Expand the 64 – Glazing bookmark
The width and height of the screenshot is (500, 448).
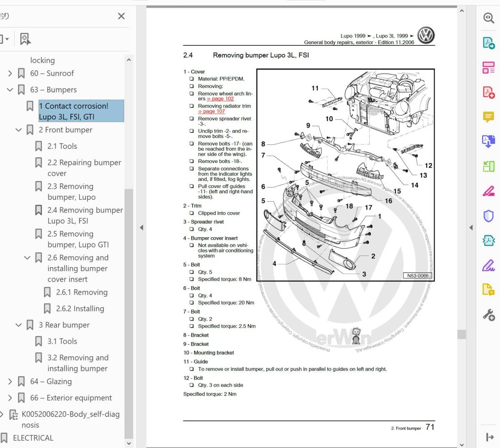point(10,382)
